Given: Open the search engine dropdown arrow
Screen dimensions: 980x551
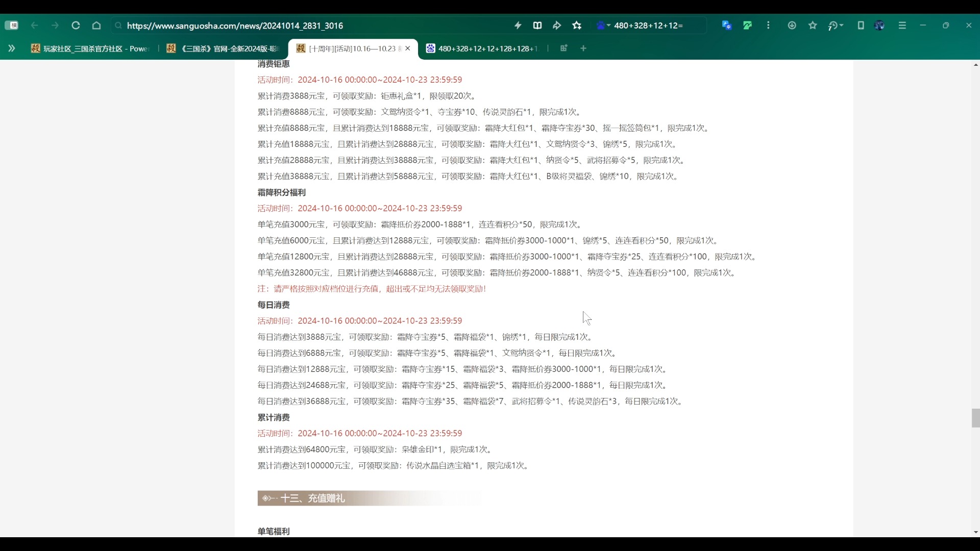Looking at the screenshot, I should coord(608,26).
